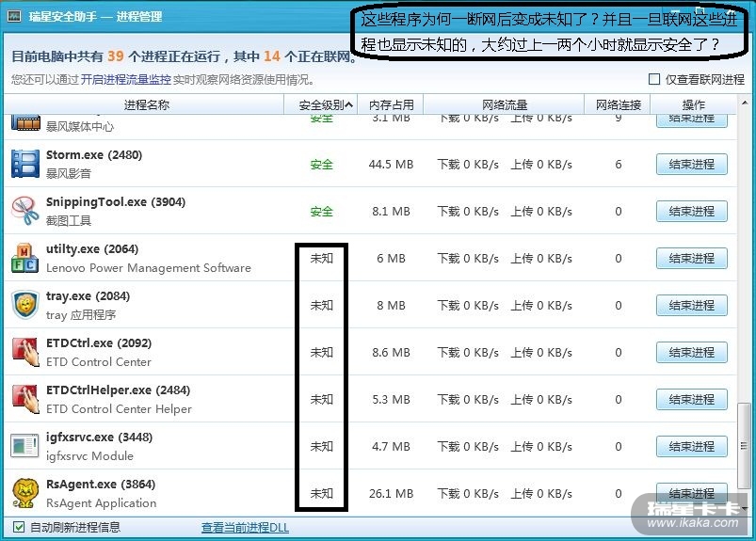Image resolution: width=756 pixels, height=541 pixels.
Task: Click the process list scrollbar thumb
Action: (744, 446)
